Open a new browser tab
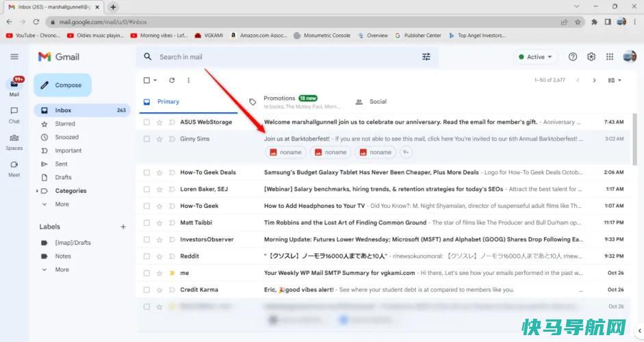Image resolution: width=644 pixels, height=342 pixels. pos(113,7)
